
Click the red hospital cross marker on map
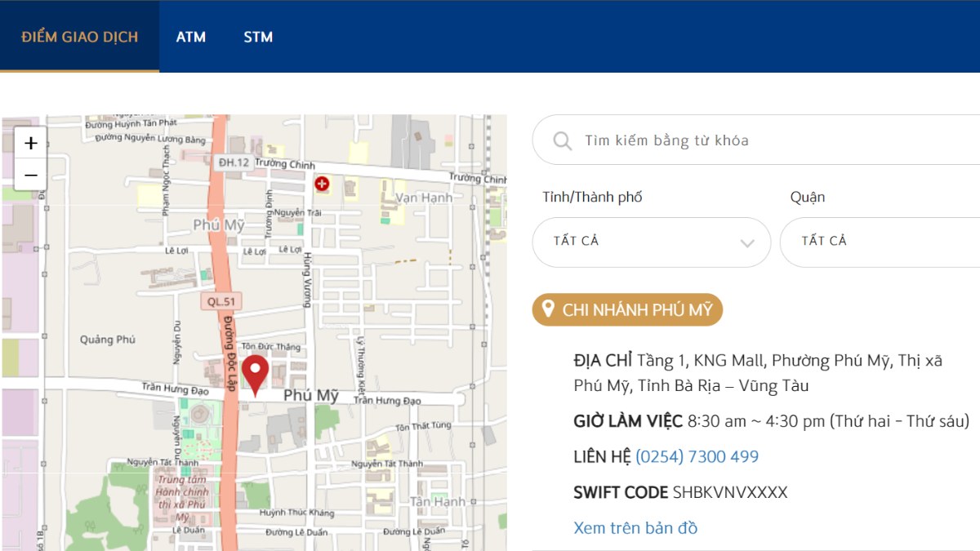(x=322, y=184)
